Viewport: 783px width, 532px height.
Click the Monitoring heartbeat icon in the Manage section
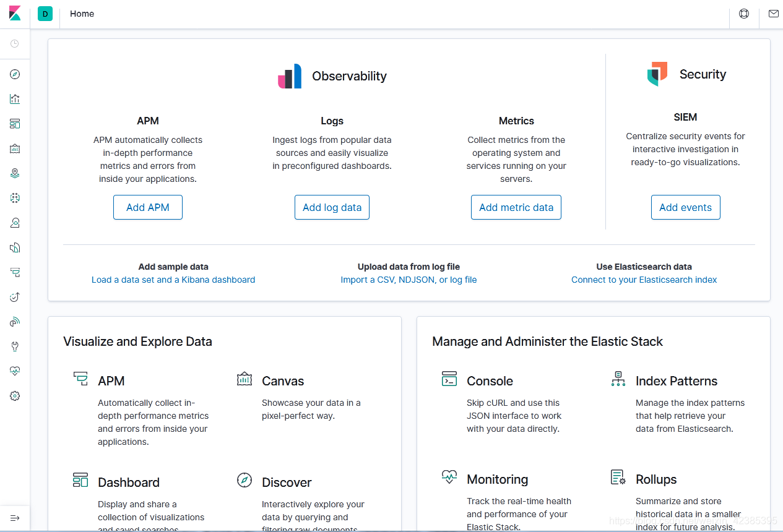449,477
